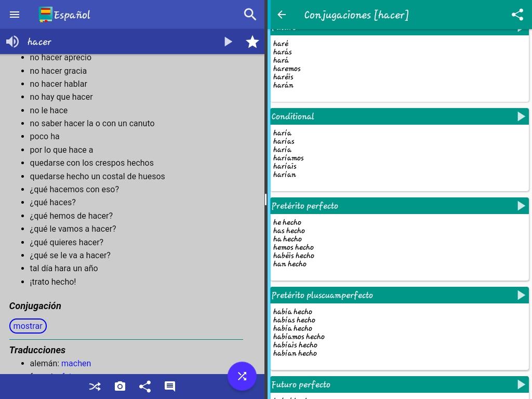Screen dimensions: 532x399
Task: Select the phrase '¿qué hemos de hacer?'
Action: pos(71,216)
